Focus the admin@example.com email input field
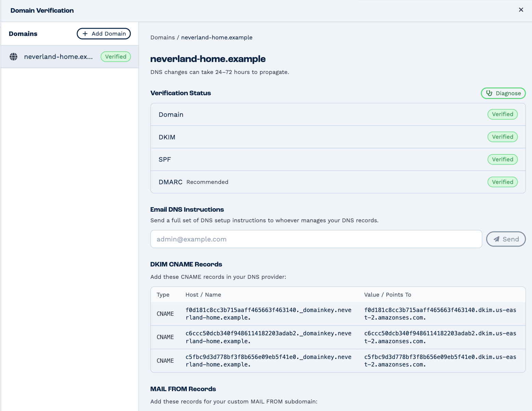Viewport: 532px width, 411px height. 316,239
